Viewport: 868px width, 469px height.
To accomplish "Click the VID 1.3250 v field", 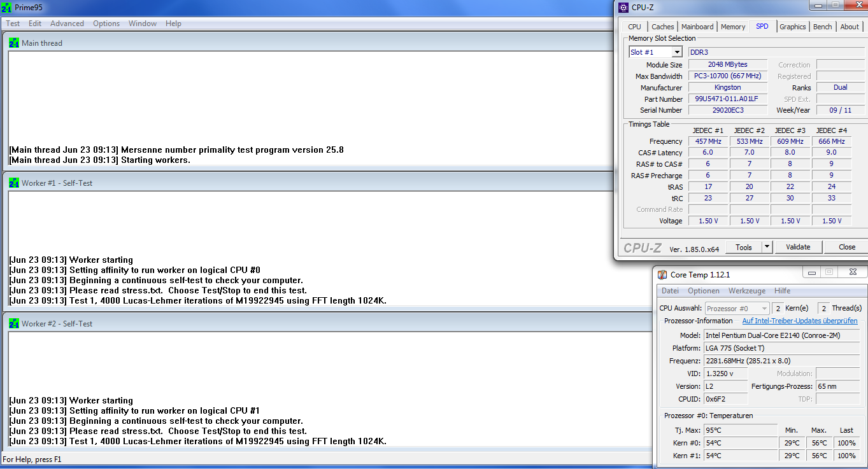I will (x=726, y=374).
